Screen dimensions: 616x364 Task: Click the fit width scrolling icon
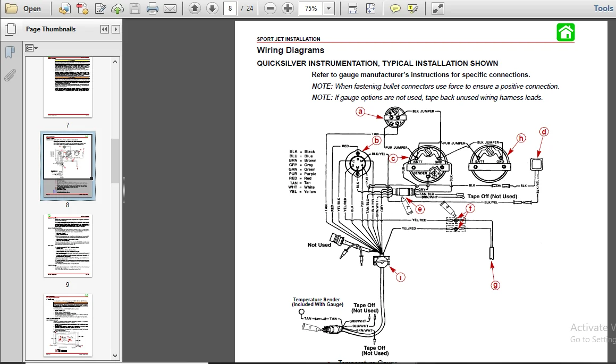pos(353,9)
